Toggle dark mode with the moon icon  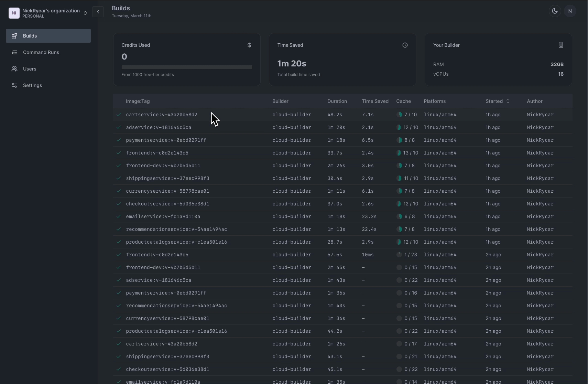(x=555, y=11)
